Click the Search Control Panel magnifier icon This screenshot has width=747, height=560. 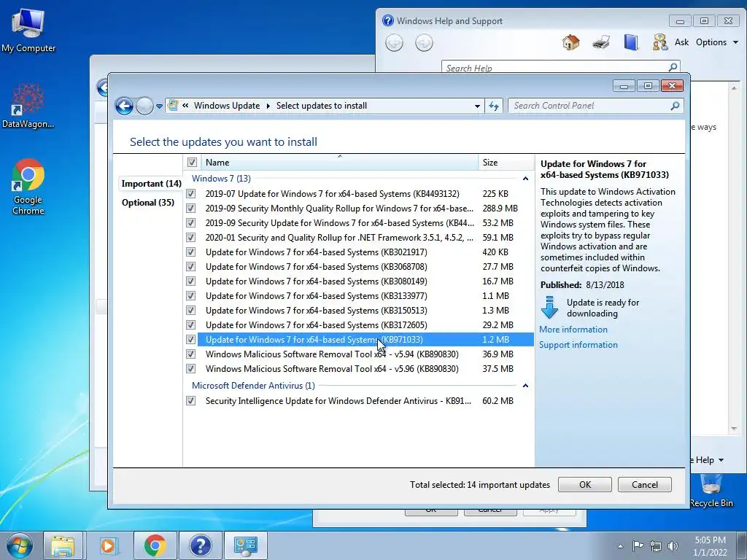click(675, 106)
